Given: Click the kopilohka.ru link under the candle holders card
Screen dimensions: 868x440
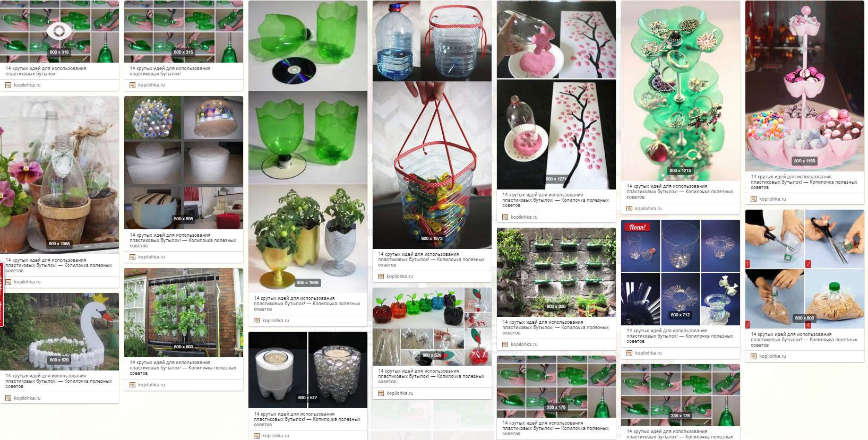Looking at the screenshot, I should pyautogui.click(x=276, y=436).
